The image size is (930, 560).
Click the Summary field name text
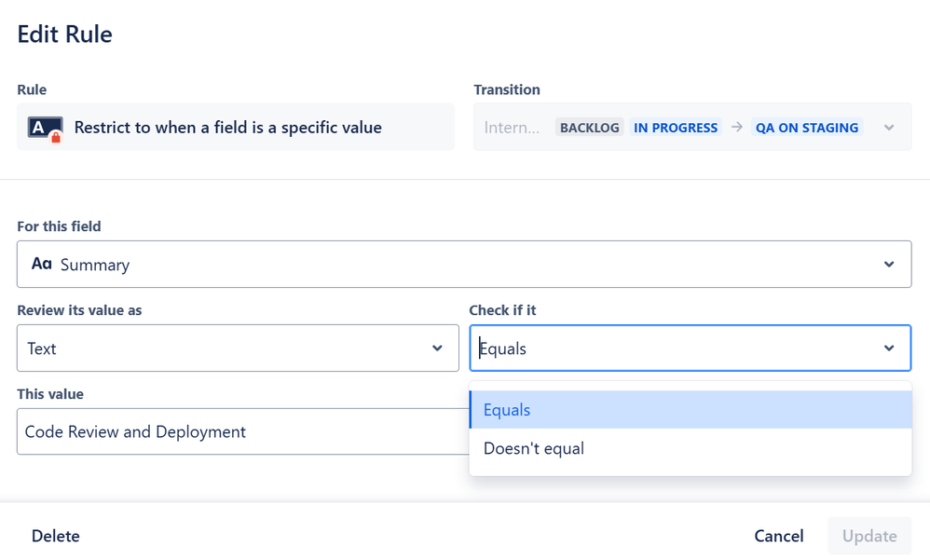(95, 265)
